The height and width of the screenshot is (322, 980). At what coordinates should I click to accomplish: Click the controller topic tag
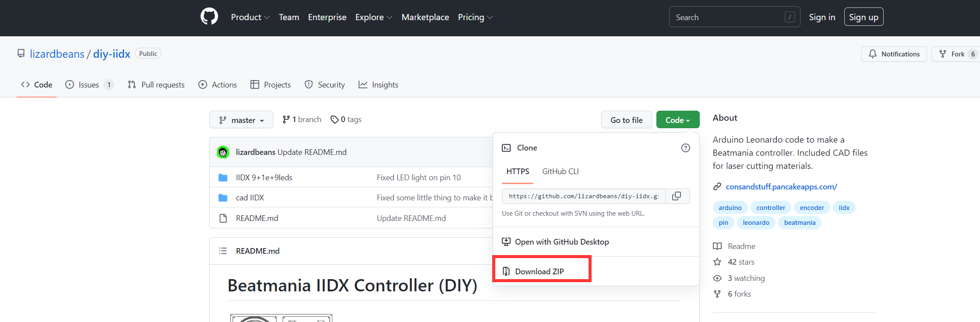pos(771,208)
